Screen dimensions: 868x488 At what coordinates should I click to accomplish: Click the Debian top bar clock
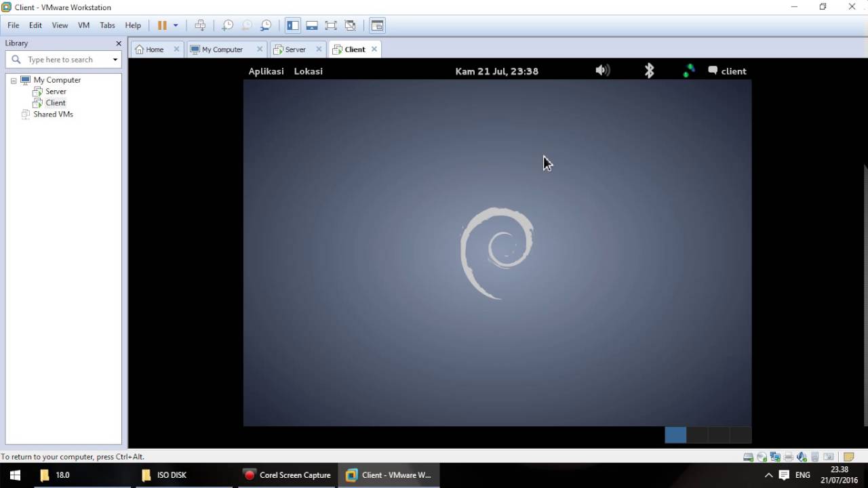coord(497,71)
